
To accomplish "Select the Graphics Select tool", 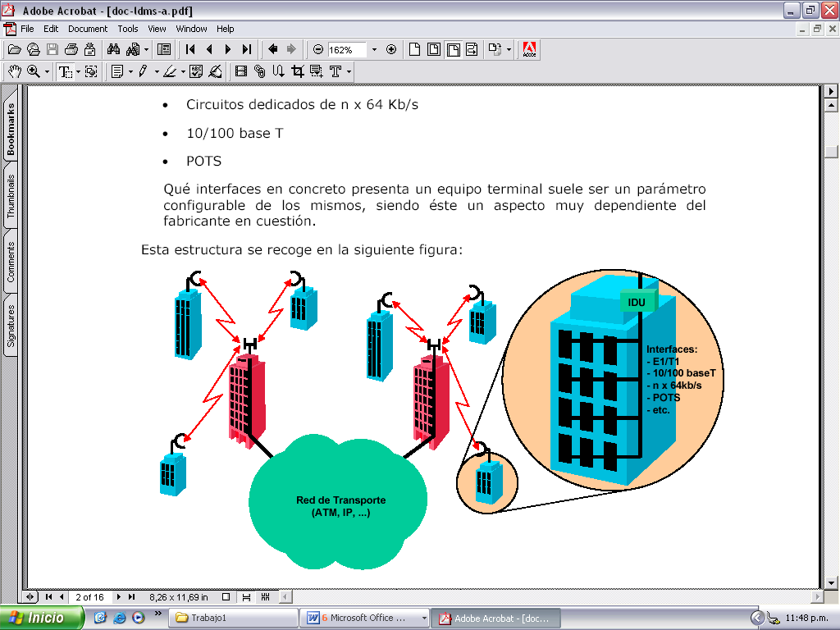I will point(91,71).
